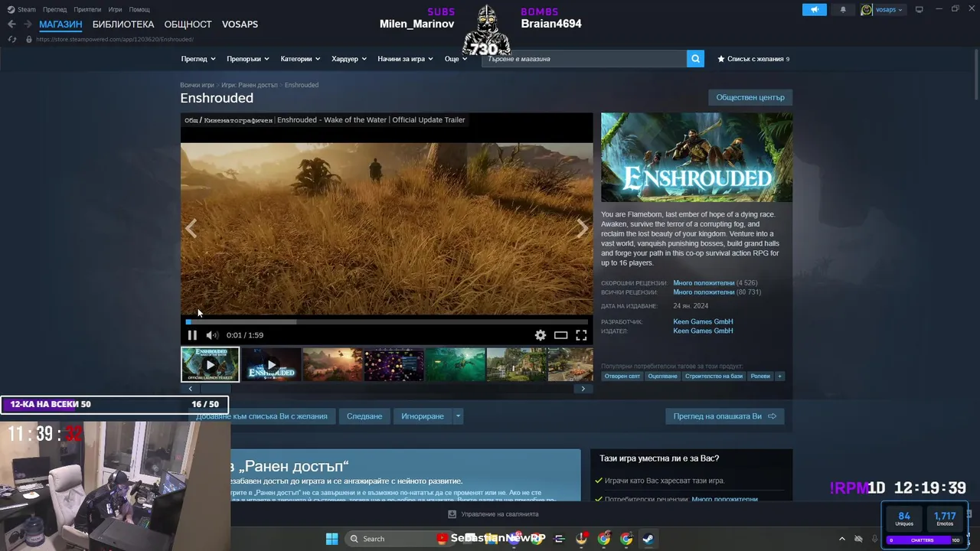
Task: Open Steam icon in the taskbar
Action: coord(648,539)
